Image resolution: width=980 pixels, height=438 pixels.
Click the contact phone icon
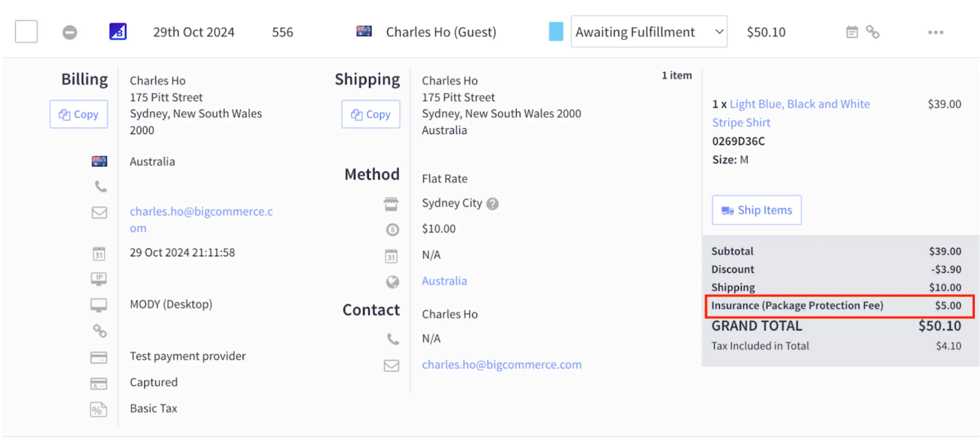click(393, 339)
